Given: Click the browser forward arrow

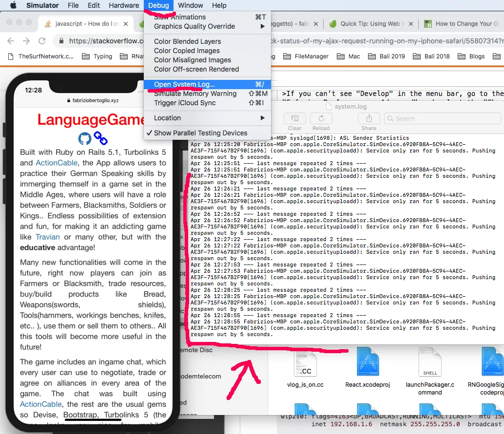Looking at the screenshot, I should (x=26, y=41).
